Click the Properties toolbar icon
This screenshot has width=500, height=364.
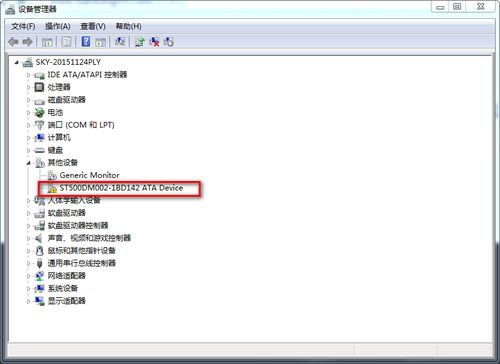pyautogui.click(x=66, y=42)
